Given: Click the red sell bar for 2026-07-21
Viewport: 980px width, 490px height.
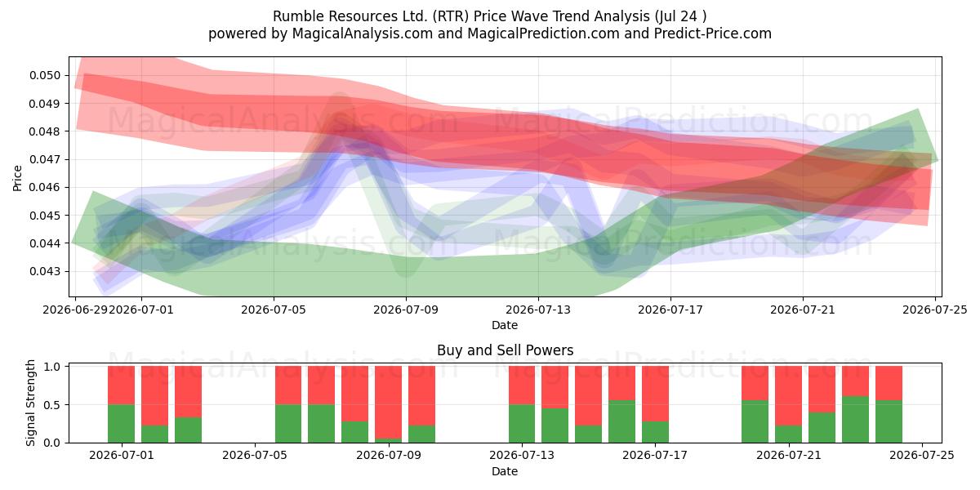Looking at the screenshot, I should click(x=788, y=396).
